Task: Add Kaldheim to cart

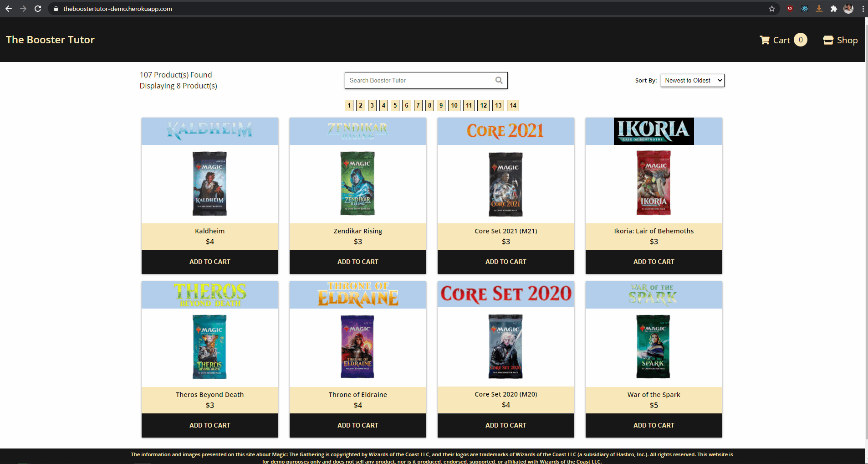Action: click(x=210, y=262)
